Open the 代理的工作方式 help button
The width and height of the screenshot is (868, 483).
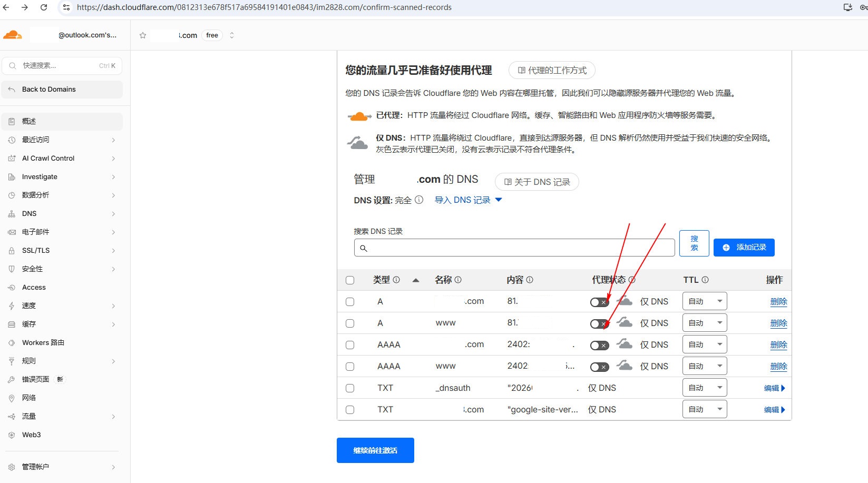(x=552, y=70)
